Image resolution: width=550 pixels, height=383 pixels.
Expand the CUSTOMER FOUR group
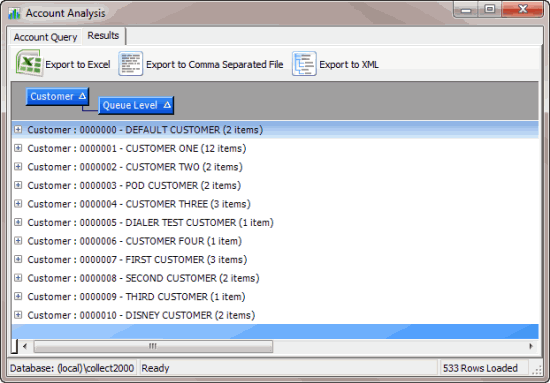pyautogui.click(x=18, y=241)
